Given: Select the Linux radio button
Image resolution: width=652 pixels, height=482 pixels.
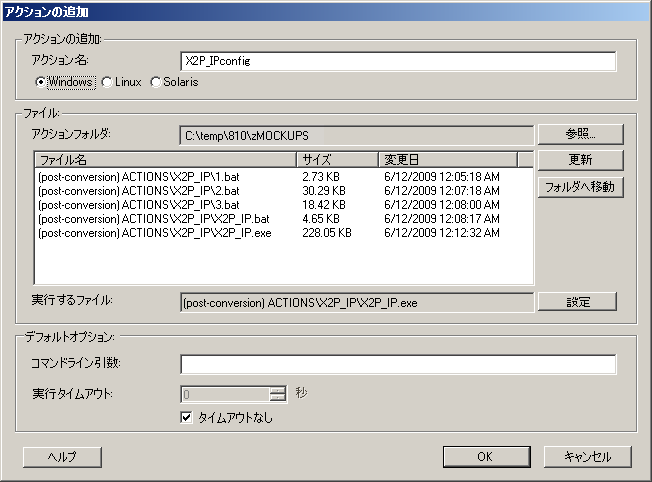Looking at the screenshot, I should pyautogui.click(x=106, y=82).
